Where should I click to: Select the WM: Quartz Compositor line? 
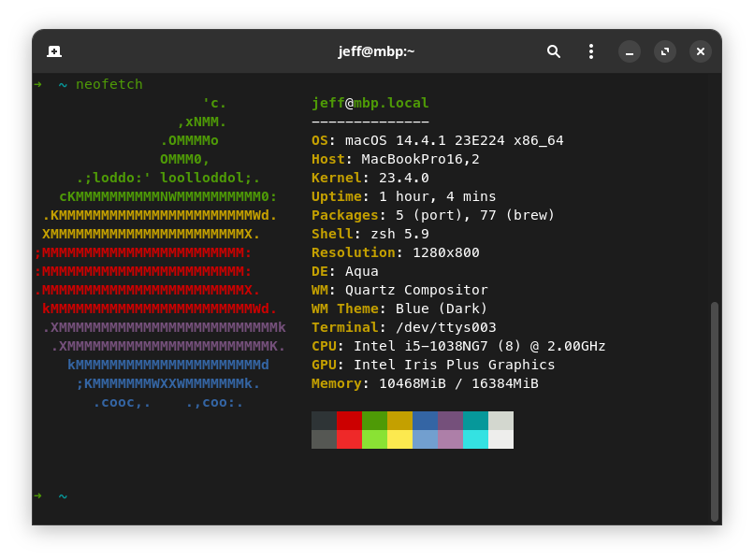pyautogui.click(x=399, y=290)
